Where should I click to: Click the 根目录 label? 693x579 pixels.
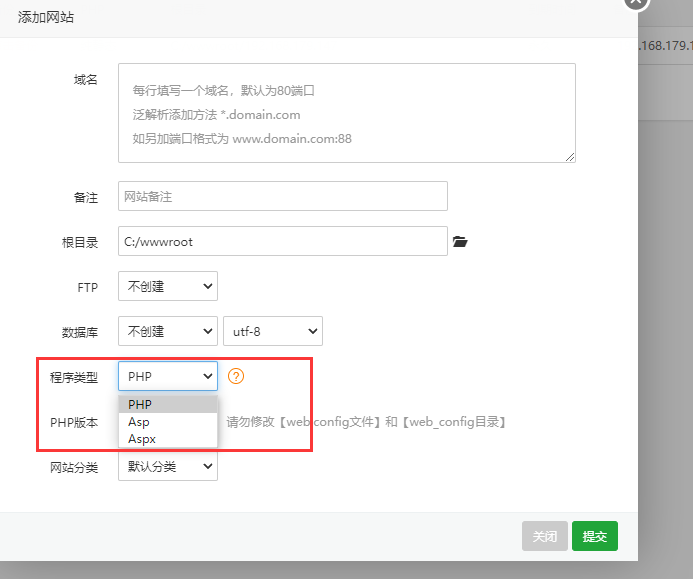pos(80,243)
